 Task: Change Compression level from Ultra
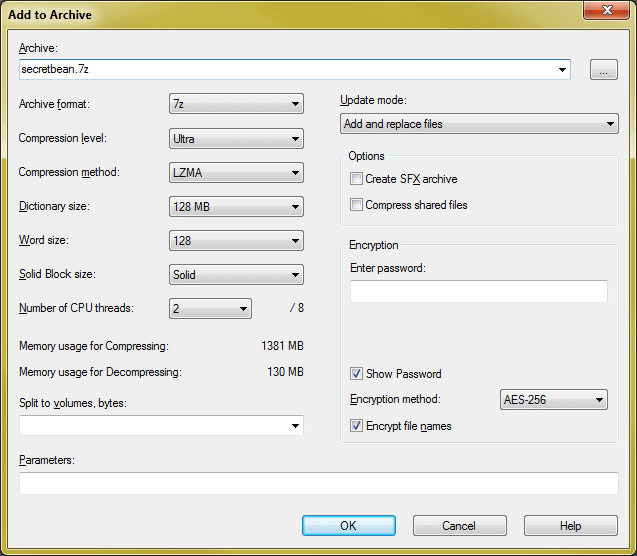click(236, 138)
